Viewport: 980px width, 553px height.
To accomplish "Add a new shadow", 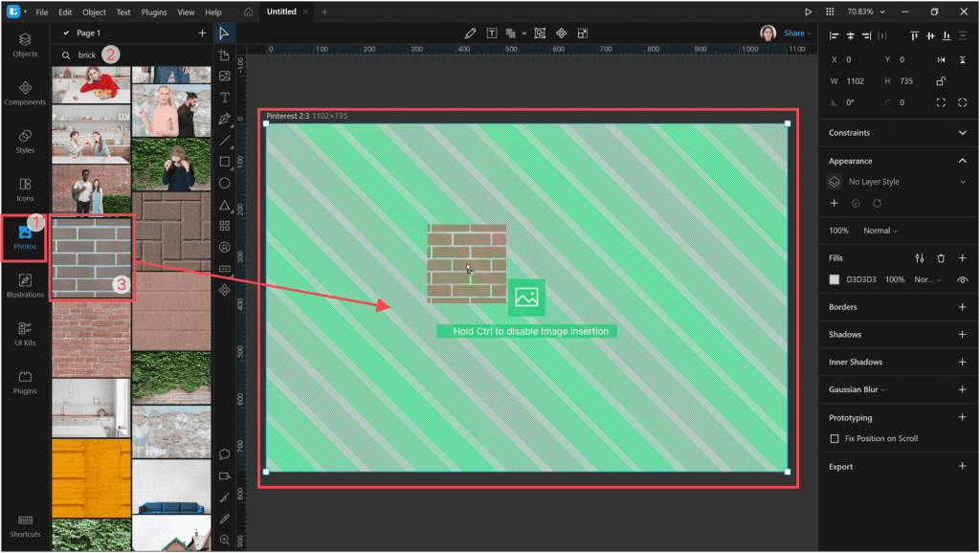I will point(963,334).
